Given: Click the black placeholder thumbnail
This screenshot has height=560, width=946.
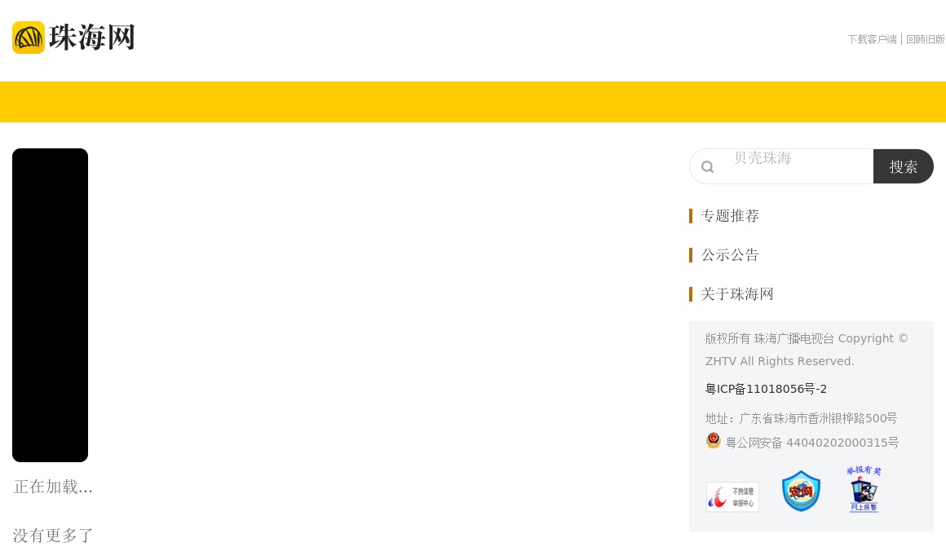Looking at the screenshot, I should tap(50, 305).
